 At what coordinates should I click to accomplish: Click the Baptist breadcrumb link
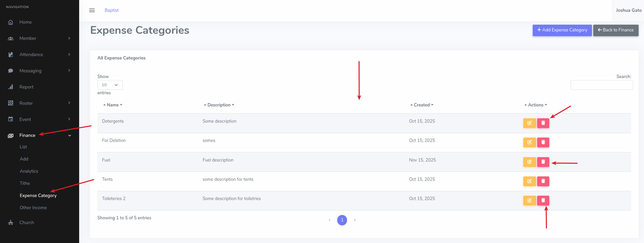(112, 10)
